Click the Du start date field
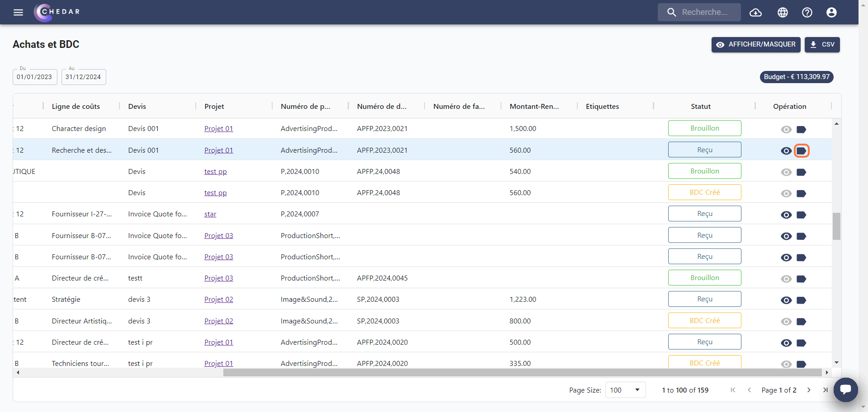The width and height of the screenshot is (868, 412). 35,77
